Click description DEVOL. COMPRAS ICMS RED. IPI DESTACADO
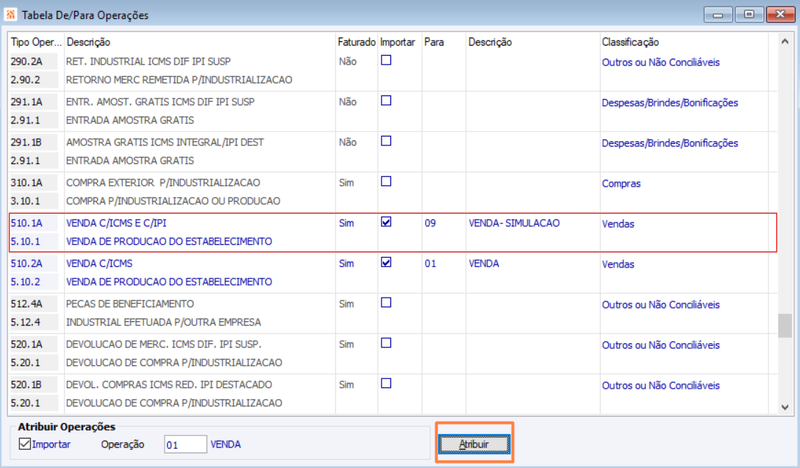Screen dimensions: 800x468 tap(169, 384)
